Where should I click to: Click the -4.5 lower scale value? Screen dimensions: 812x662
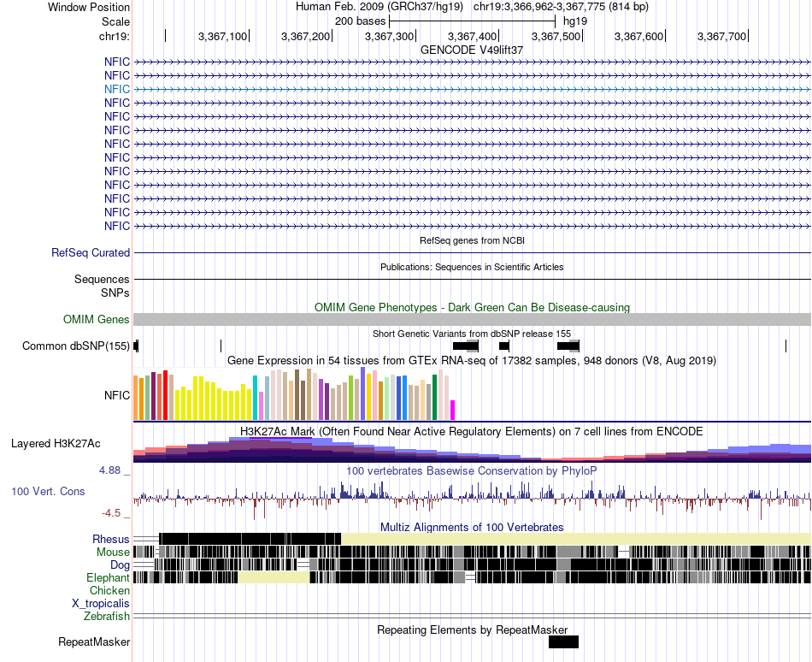(x=111, y=513)
